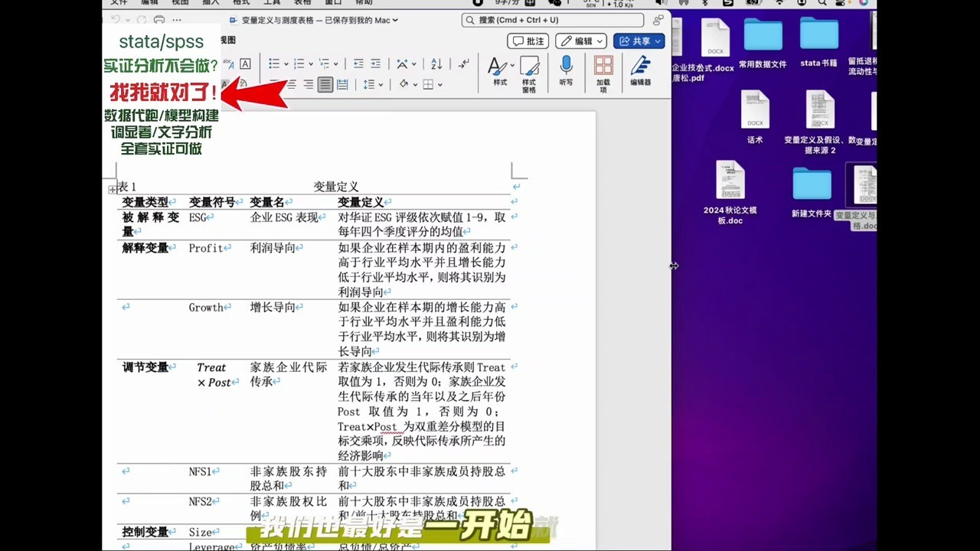
Task: Click the NFS2 symbol cell
Action: [x=200, y=502]
